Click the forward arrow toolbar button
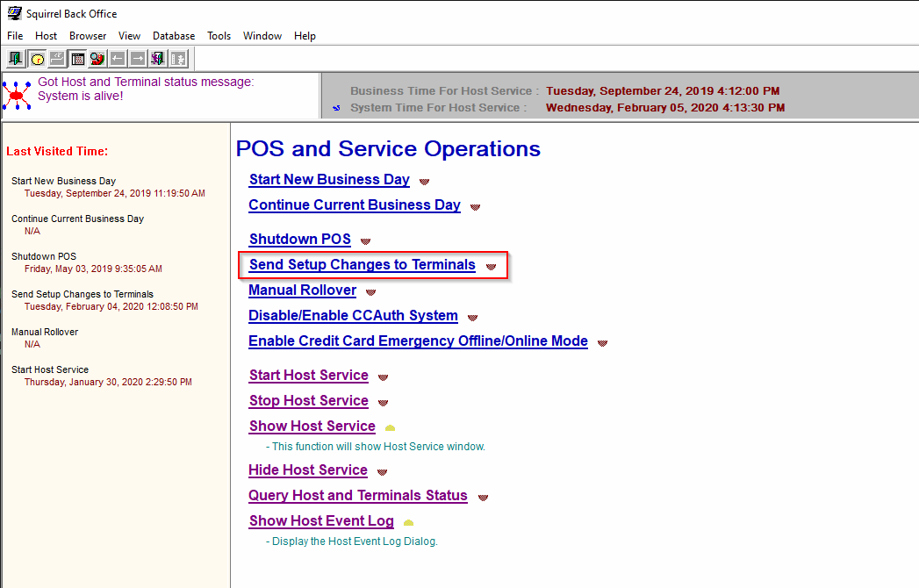Image resolution: width=919 pixels, height=588 pixels. (x=138, y=59)
